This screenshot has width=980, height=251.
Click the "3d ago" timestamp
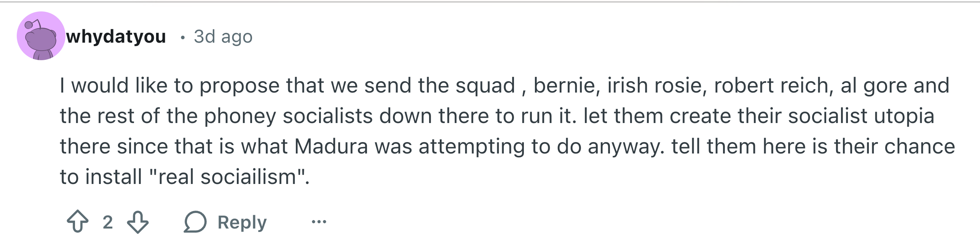(x=223, y=37)
